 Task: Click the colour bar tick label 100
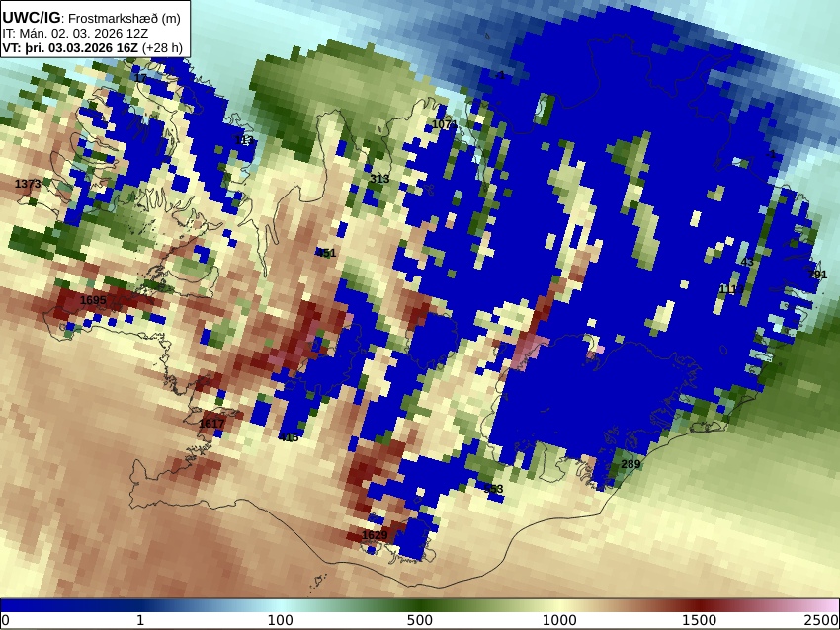click(x=281, y=620)
